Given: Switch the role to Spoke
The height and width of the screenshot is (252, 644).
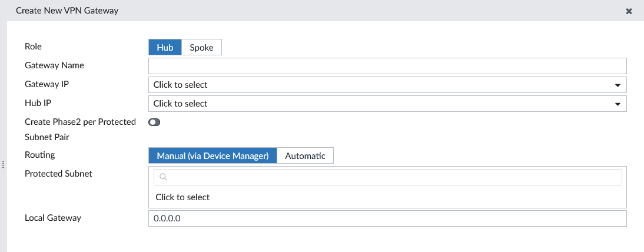Looking at the screenshot, I should pos(201,48).
